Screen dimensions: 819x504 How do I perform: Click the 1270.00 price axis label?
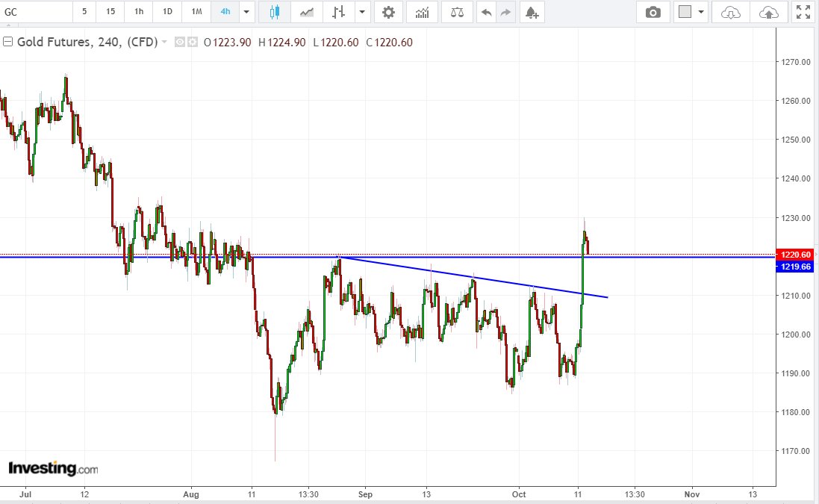796,62
